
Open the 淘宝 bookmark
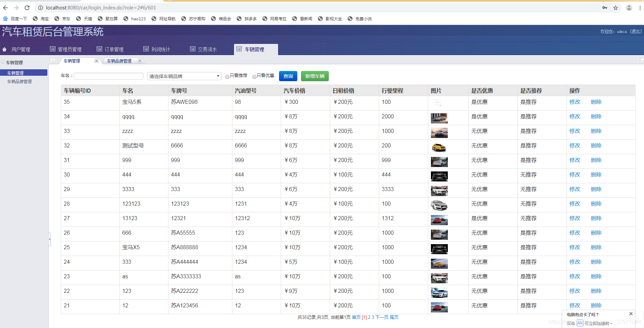pos(41,19)
